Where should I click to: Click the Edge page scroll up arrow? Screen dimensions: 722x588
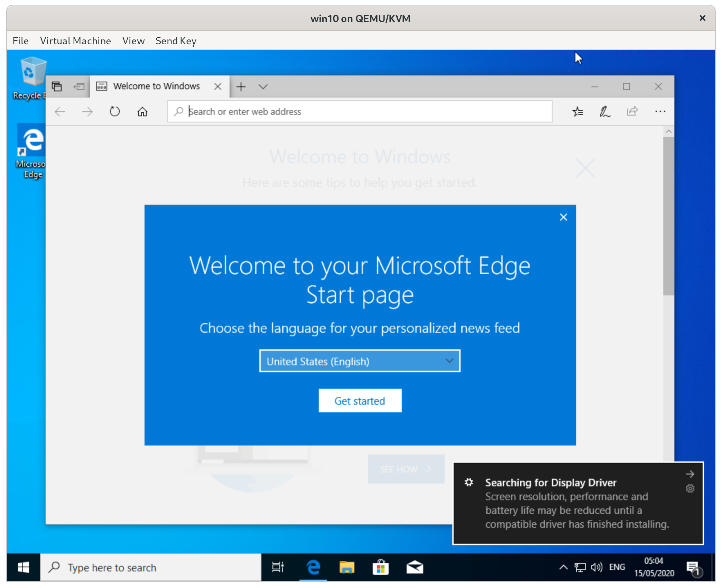pyautogui.click(x=668, y=131)
